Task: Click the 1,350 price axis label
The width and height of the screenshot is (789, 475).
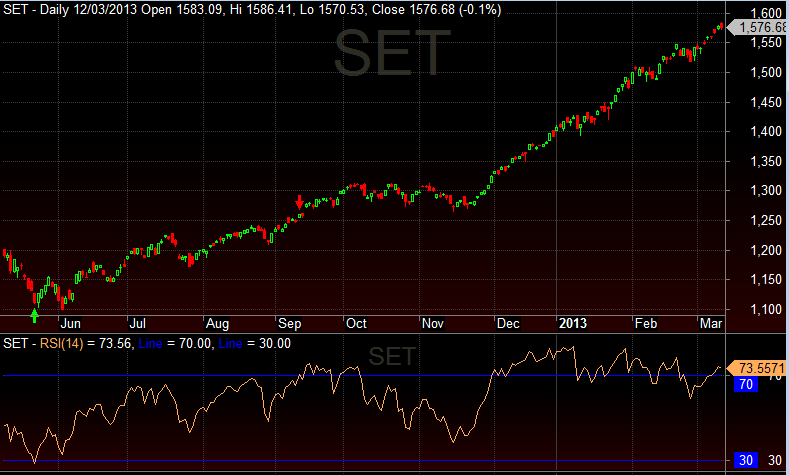Action: 766,162
